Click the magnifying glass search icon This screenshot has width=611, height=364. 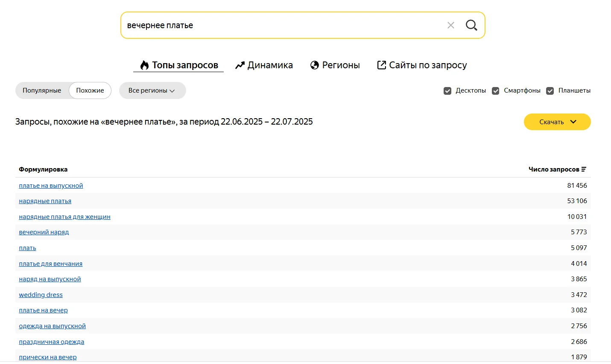471,25
